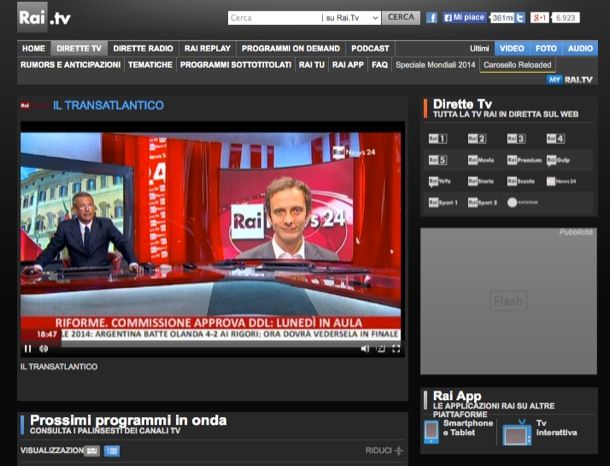
Task: Open the Rai Movie live channel
Action: (x=481, y=160)
